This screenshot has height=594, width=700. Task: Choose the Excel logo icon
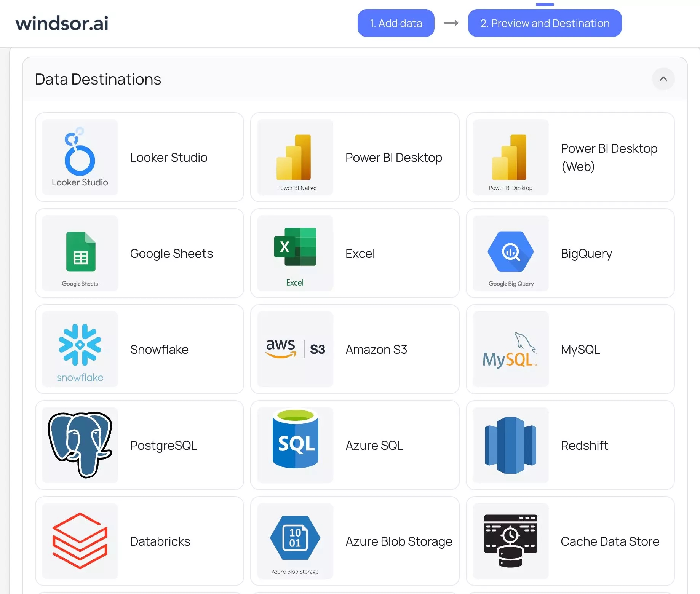295,247
